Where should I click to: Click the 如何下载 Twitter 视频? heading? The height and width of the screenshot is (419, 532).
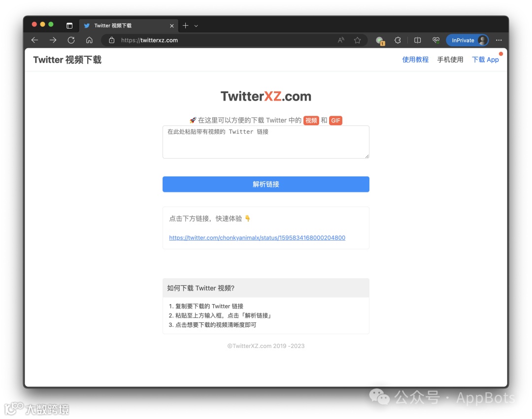[x=201, y=288]
